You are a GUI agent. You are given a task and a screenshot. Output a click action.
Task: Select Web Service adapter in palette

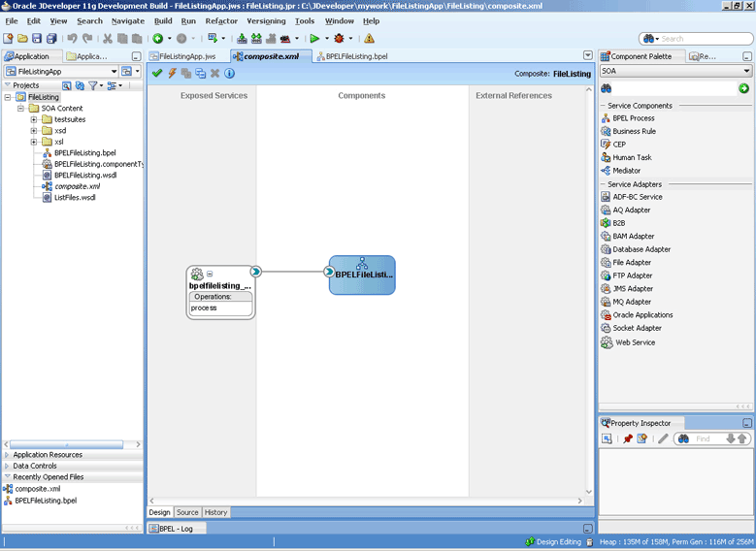pos(635,342)
